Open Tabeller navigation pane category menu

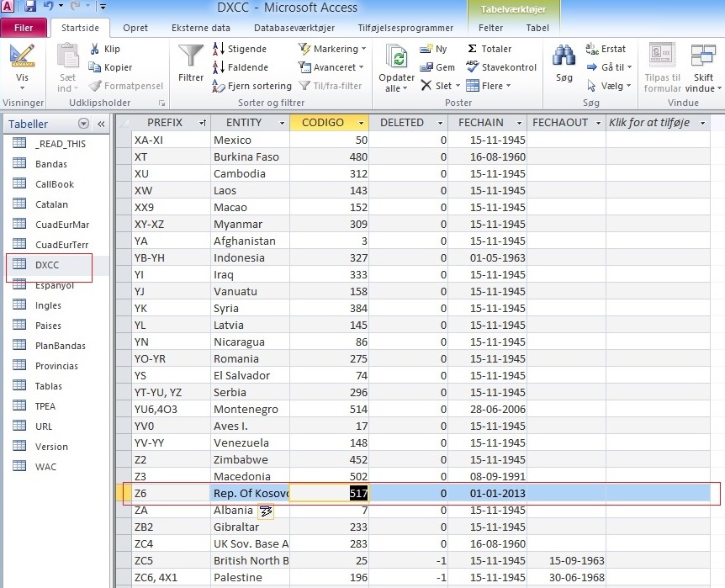pyautogui.click(x=84, y=124)
